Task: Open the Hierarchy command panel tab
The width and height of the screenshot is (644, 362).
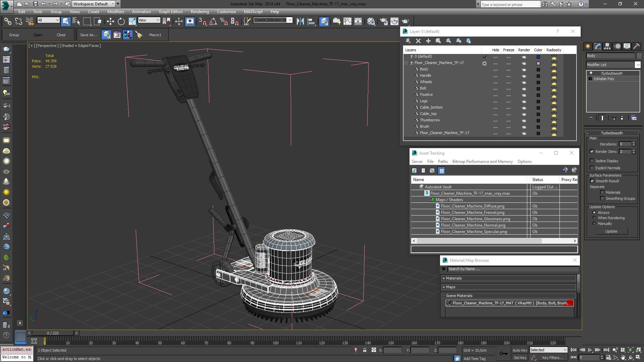Action: (607, 46)
